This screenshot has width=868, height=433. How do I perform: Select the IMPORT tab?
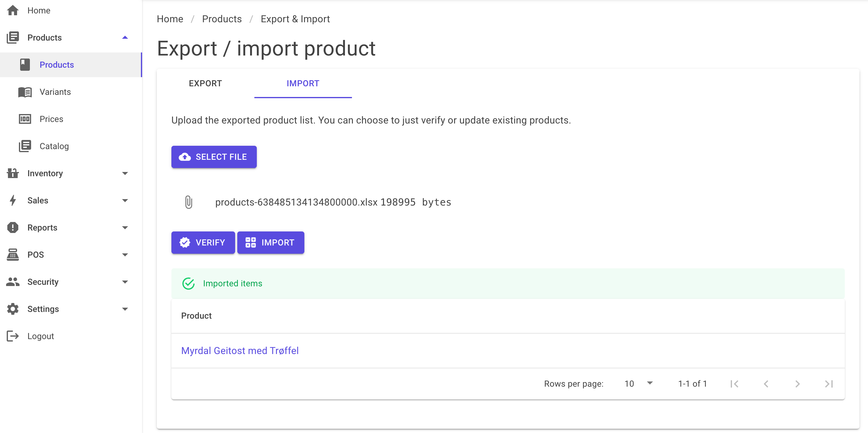pyautogui.click(x=303, y=84)
